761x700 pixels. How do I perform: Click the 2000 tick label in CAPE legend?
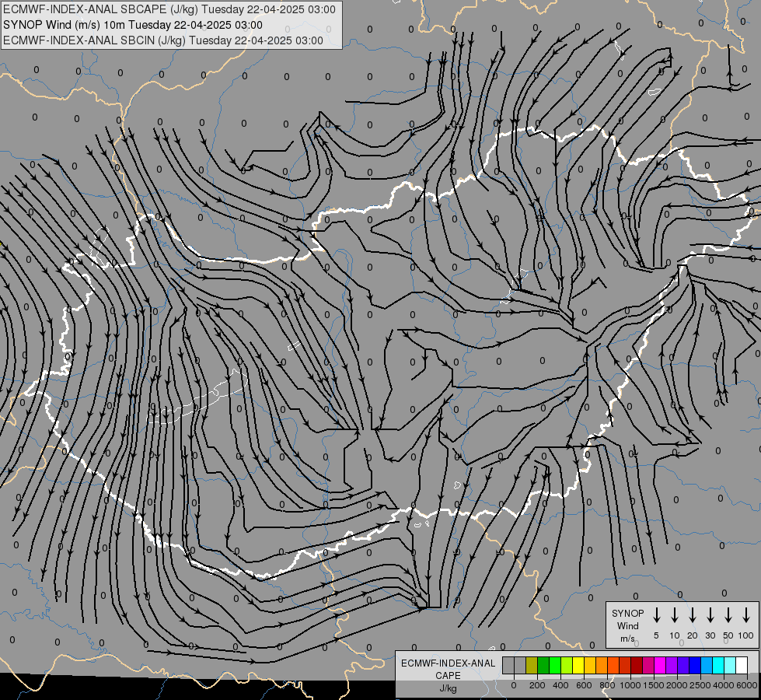(x=677, y=685)
